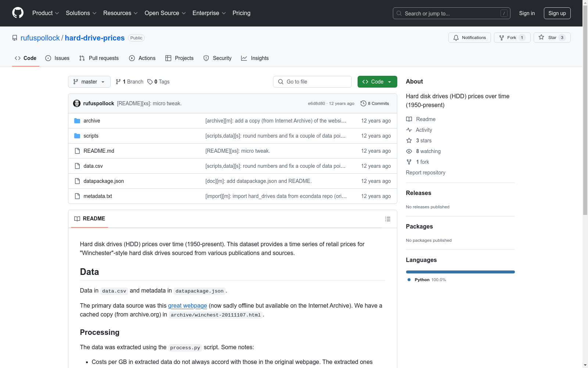Expand the Solutions menu

pos(81,13)
